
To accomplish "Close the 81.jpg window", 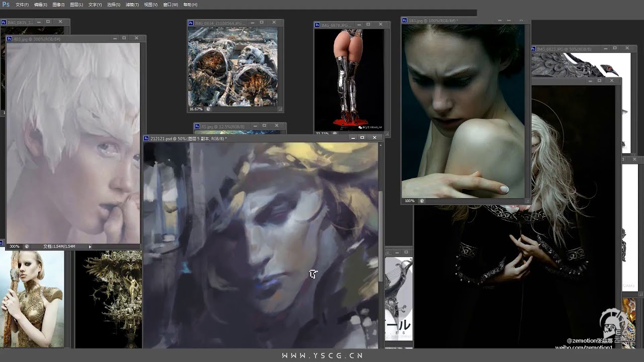I will pyautogui.click(x=277, y=125).
